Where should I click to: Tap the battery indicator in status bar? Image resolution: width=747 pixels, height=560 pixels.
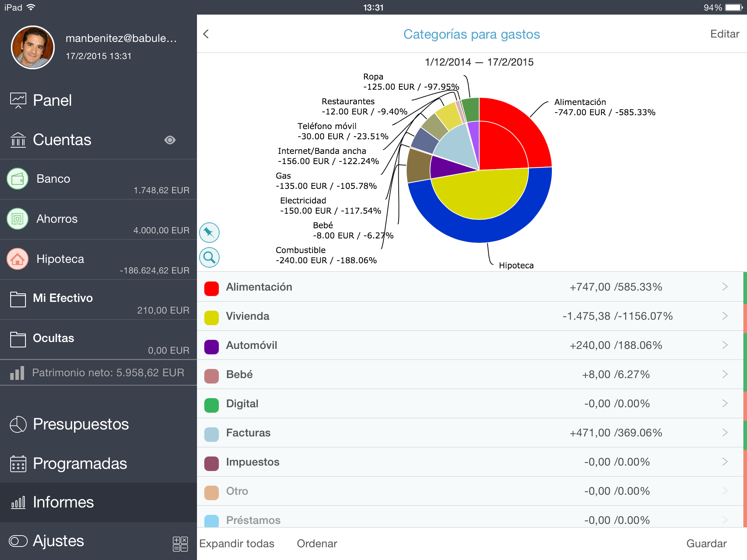734,7
